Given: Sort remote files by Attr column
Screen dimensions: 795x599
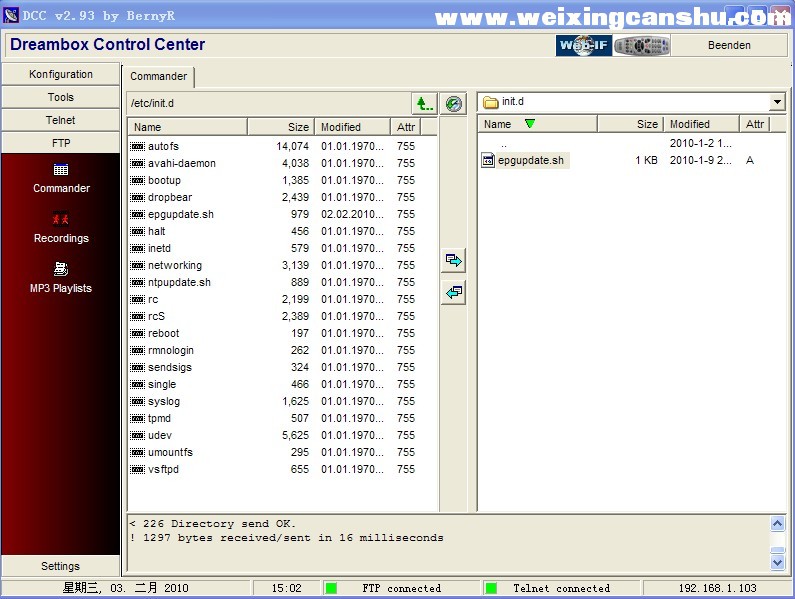Looking at the screenshot, I should click(x=406, y=127).
